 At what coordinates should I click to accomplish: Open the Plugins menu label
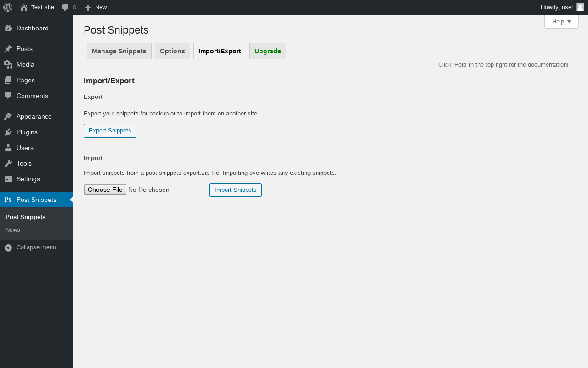tap(27, 132)
